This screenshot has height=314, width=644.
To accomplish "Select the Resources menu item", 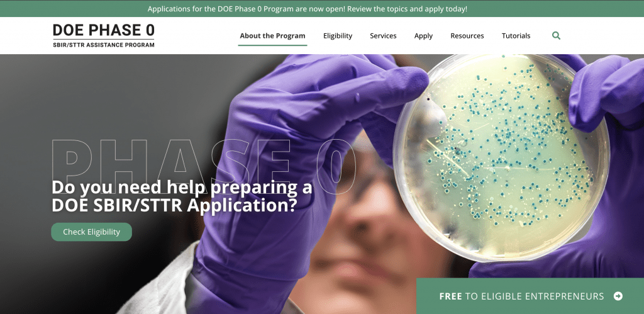I will (467, 36).
